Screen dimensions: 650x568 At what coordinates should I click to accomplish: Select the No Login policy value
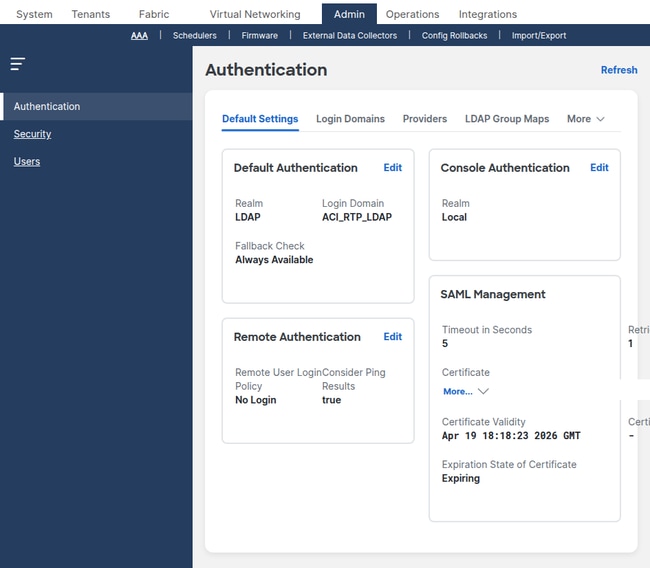[x=256, y=400]
